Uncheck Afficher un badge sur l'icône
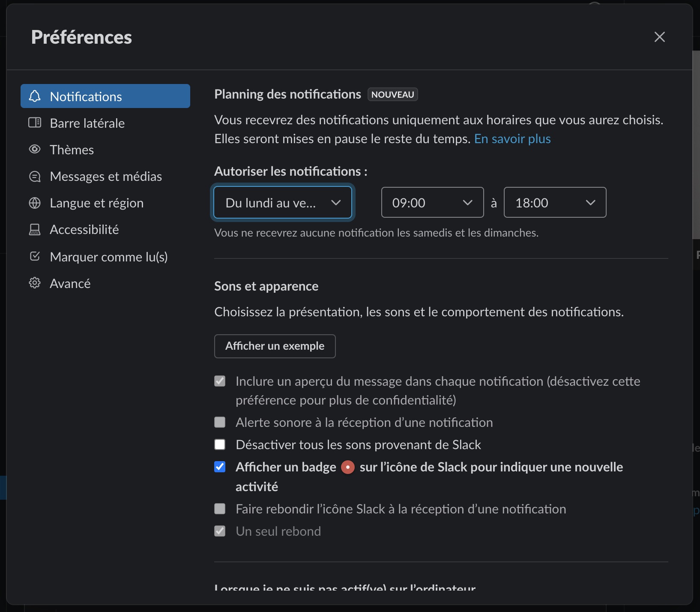Image resolution: width=700 pixels, height=612 pixels. (x=220, y=467)
